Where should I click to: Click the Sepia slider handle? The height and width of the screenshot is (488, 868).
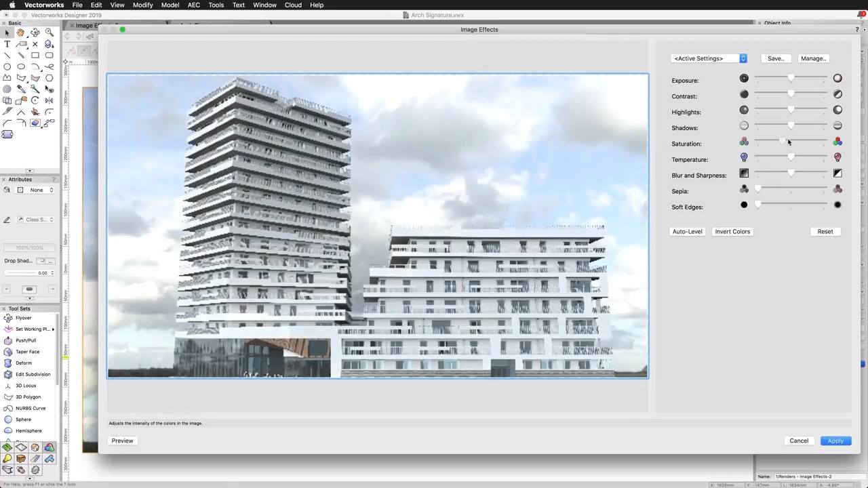tap(758, 188)
